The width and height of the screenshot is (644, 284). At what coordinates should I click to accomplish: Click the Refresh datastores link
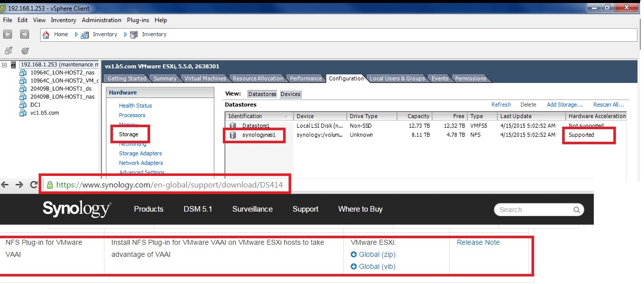501,105
